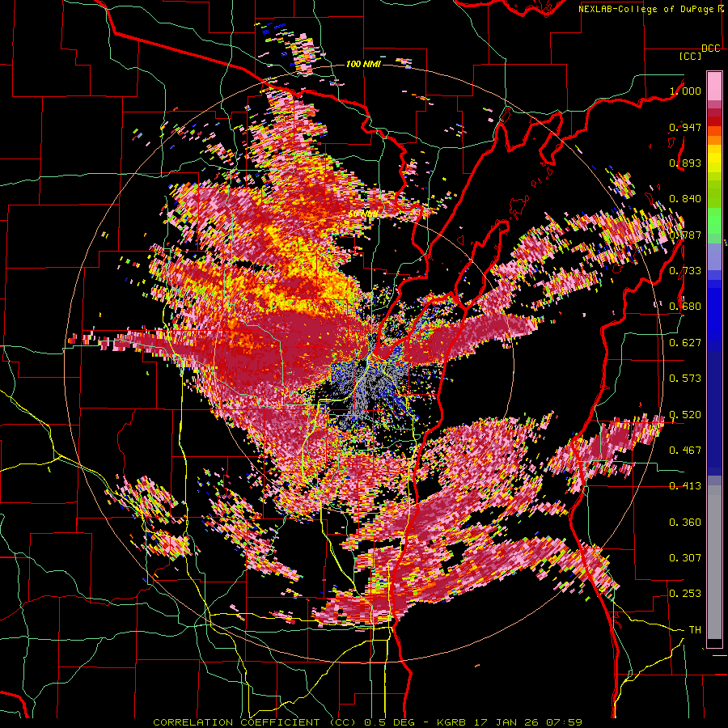This screenshot has height=728, width=728.
Task: Select the 0.467 legend value
Action: 685,451
